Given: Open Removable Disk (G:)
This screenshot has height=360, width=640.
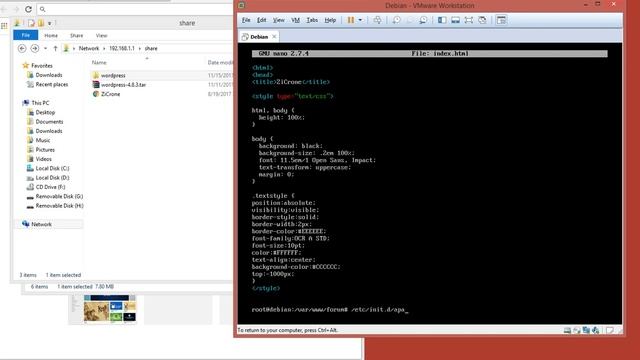Looking at the screenshot, I should coord(59,196).
